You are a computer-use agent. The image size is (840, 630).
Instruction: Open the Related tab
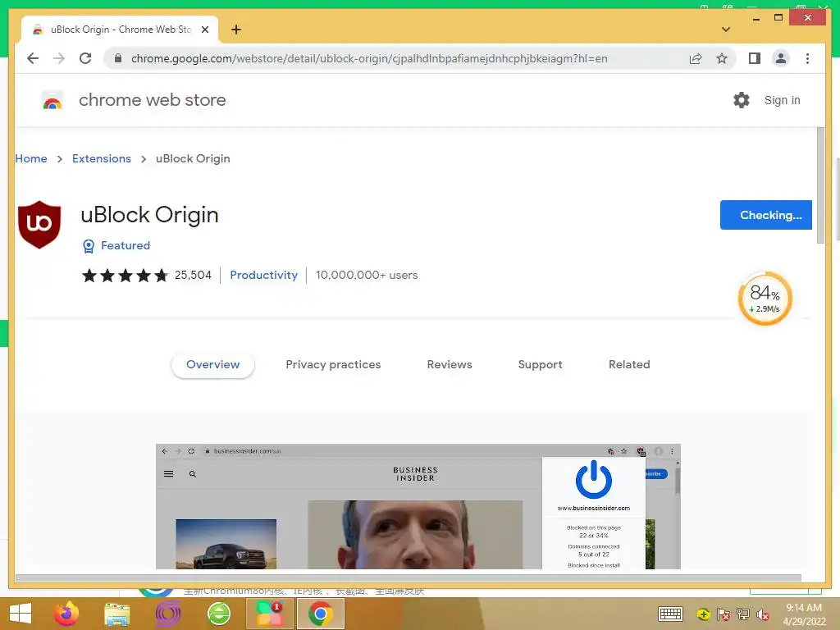629,364
